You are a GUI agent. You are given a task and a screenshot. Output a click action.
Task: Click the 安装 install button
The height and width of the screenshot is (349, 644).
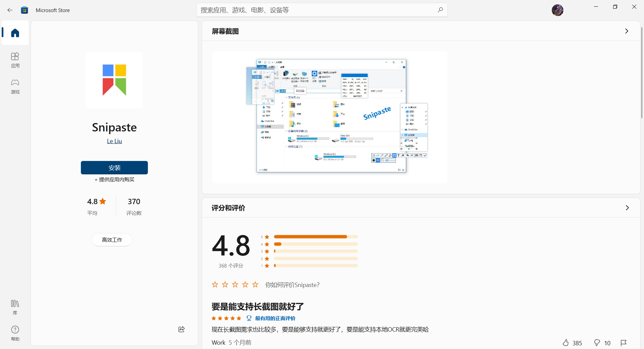pos(114,168)
